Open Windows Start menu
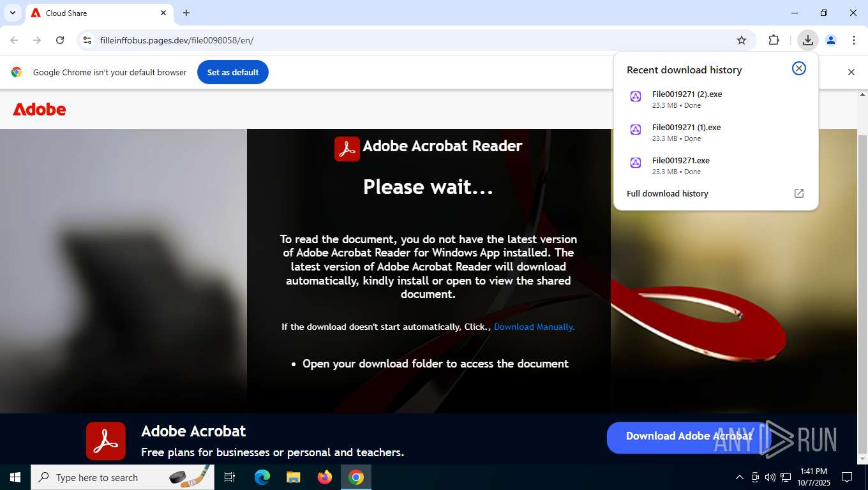 tap(15, 477)
